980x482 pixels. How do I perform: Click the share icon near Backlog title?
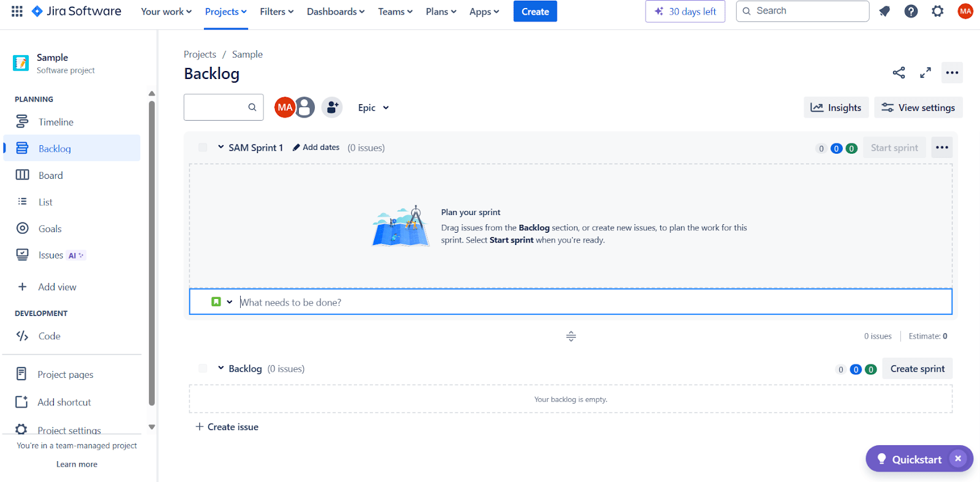tap(899, 73)
